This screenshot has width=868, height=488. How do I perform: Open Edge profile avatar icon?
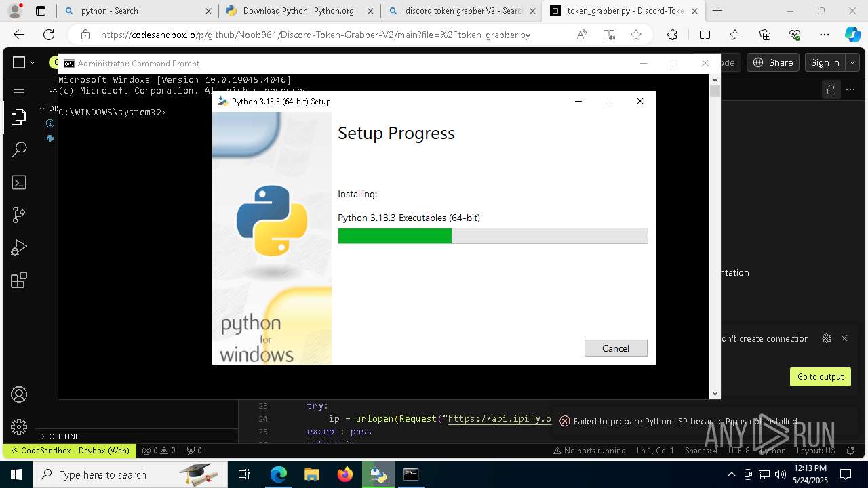[15, 11]
